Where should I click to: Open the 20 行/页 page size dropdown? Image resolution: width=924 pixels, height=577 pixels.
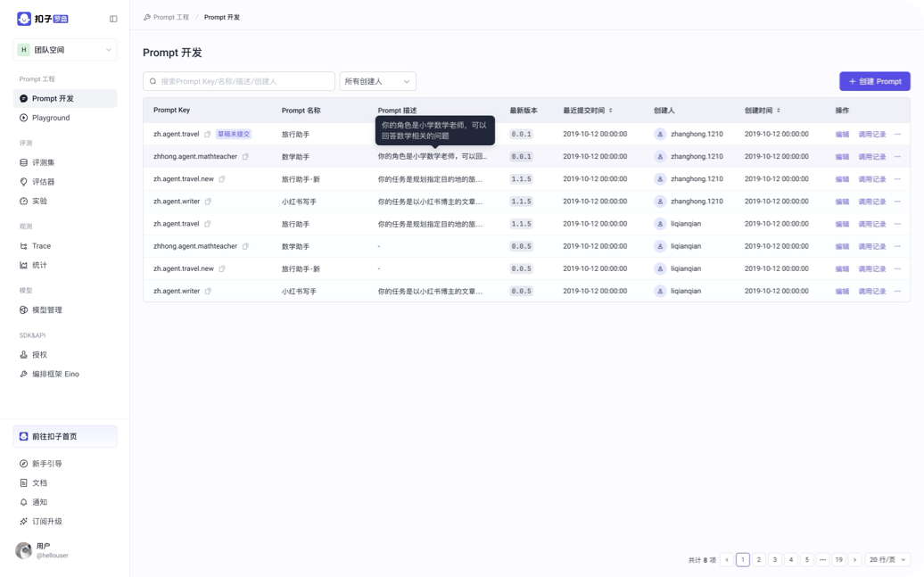click(x=887, y=559)
